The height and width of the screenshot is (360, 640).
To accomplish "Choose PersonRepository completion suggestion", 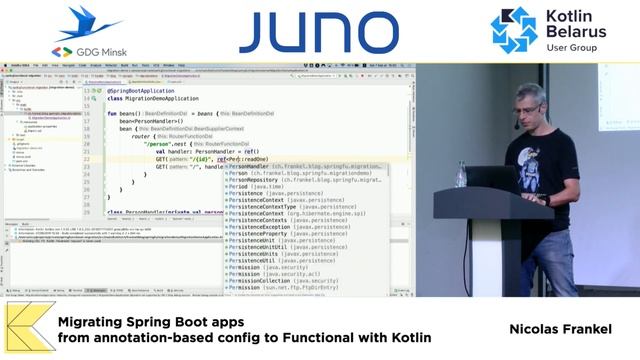I will [x=305, y=180].
